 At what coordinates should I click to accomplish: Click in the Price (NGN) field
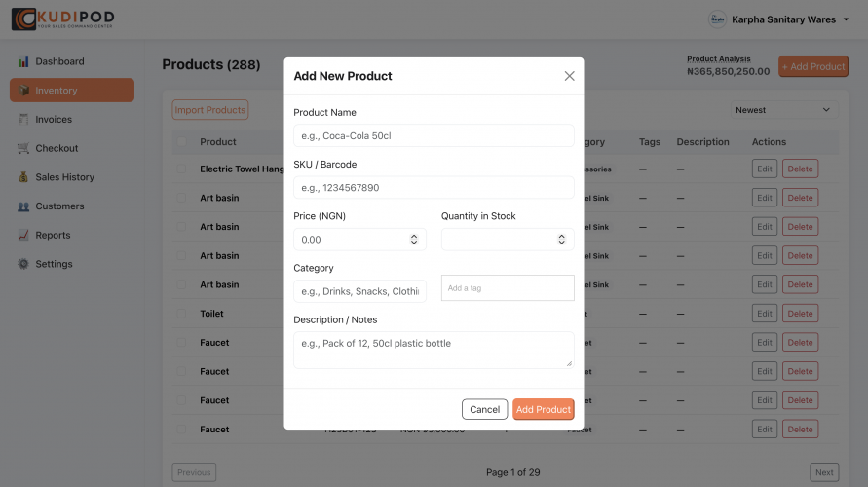359,239
